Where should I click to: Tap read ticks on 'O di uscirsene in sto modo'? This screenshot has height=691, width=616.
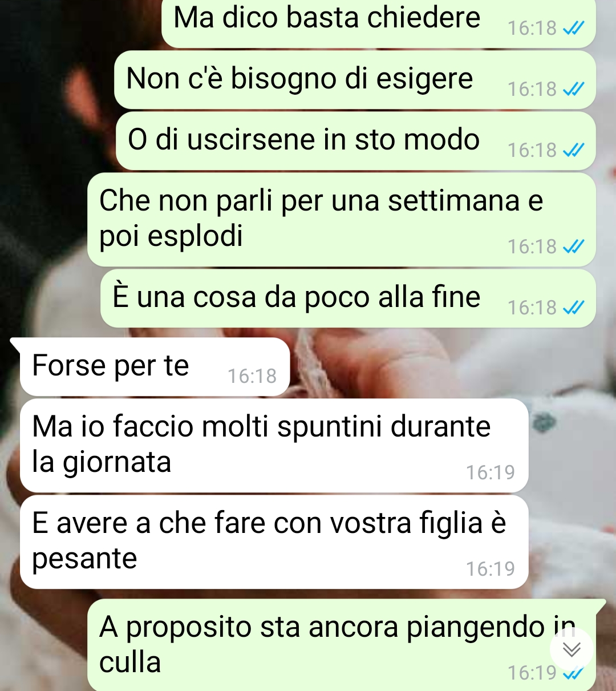(573, 150)
